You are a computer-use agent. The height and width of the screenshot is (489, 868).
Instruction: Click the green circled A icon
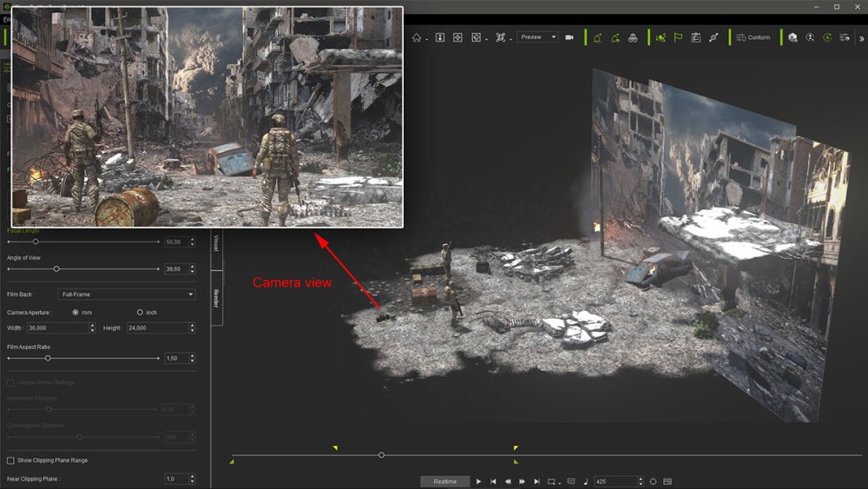pos(827,37)
